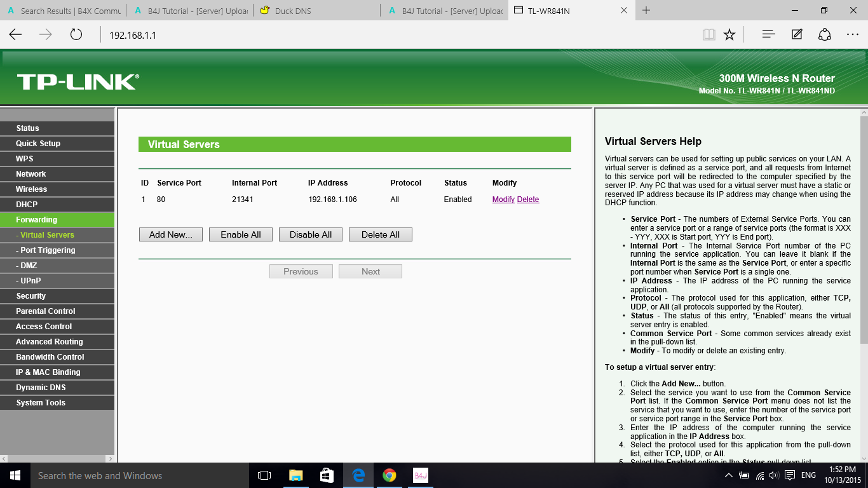Select Virtual Servers submenu
The height and width of the screenshot is (488, 868).
click(x=57, y=235)
